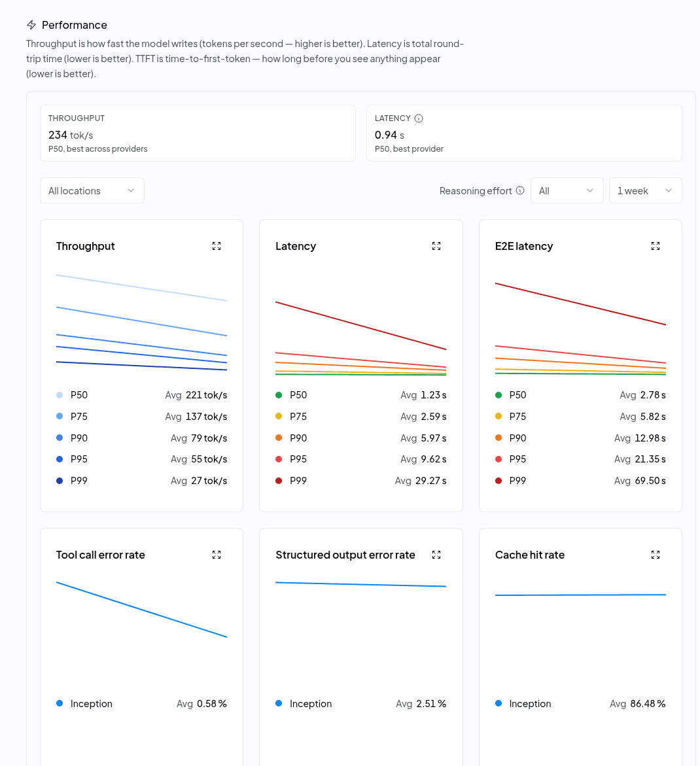This screenshot has width=700, height=766.
Task: Click the Structured output error rate title
Action: point(345,555)
